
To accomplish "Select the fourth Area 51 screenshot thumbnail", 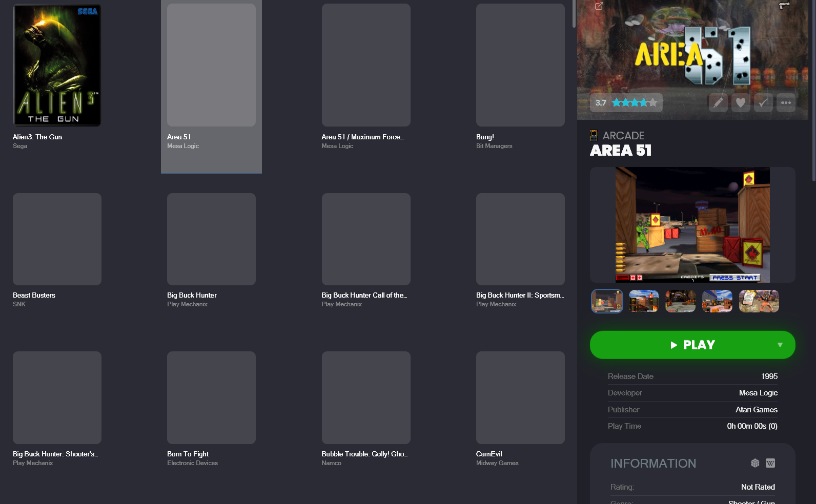I will 717,301.
